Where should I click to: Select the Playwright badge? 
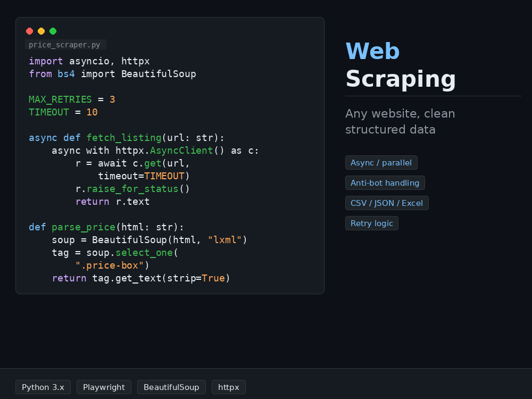104,387
